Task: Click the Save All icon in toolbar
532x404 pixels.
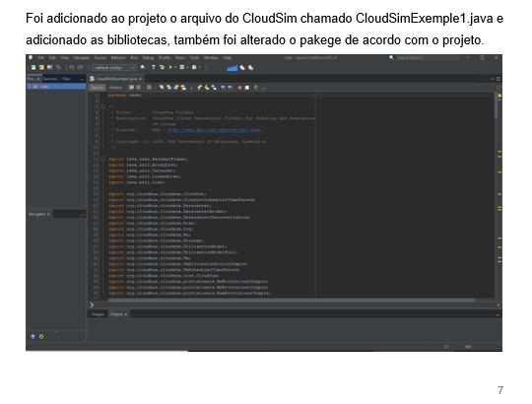Action: pyautogui.click(x=58, y=68)
